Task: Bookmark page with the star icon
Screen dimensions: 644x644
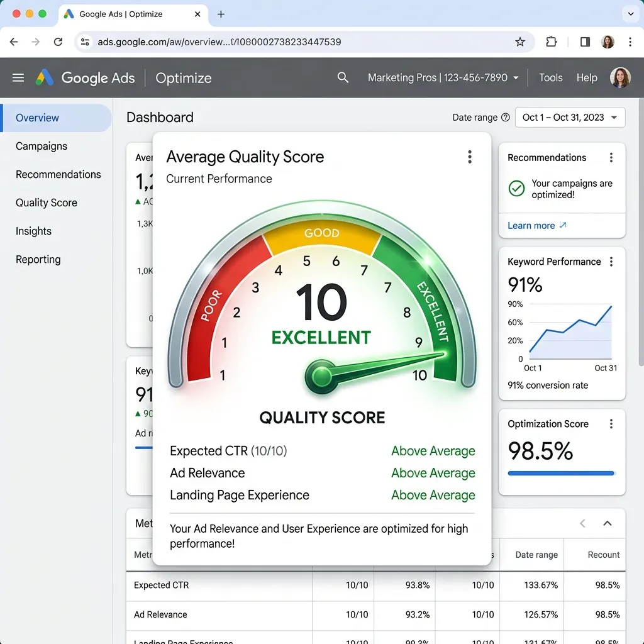Action: [520, 42]
